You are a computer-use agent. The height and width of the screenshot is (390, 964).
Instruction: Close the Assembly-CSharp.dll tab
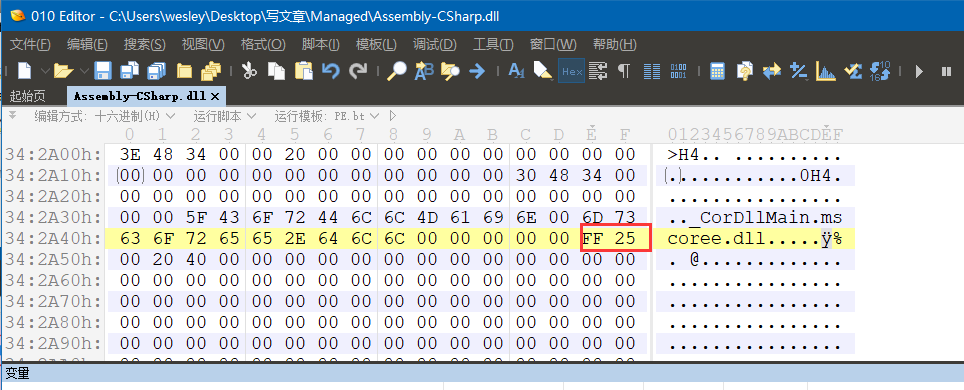215,97
